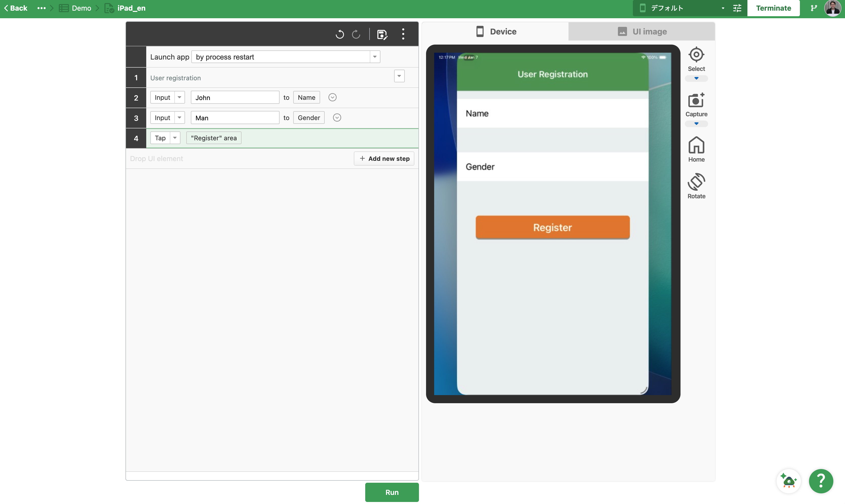Open the three-dot overflow menu

tap(403, 34)
